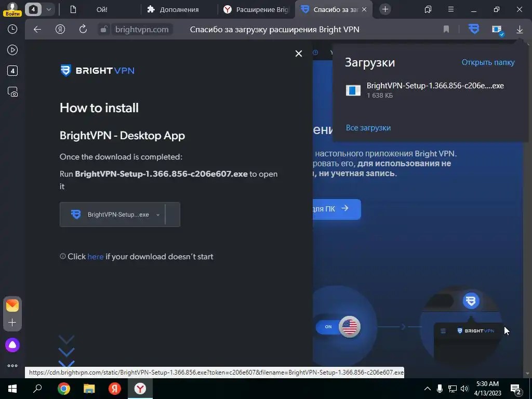Open sidebar three-dots more options
Viewport: 532px width, 399px height.
click(12, 366)
